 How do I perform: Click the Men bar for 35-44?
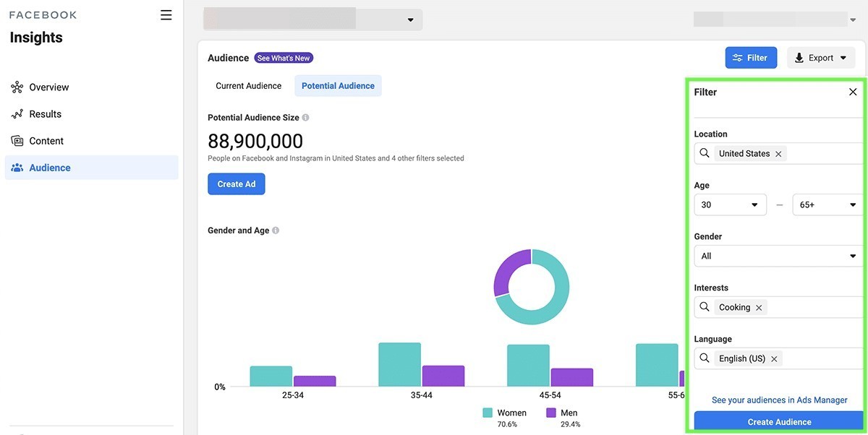(x=443, y=376)
